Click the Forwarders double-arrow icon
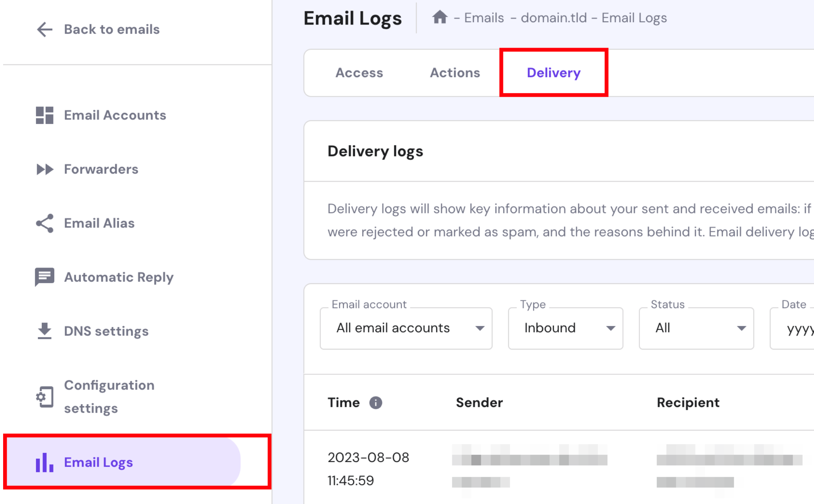 pos(44,169)
